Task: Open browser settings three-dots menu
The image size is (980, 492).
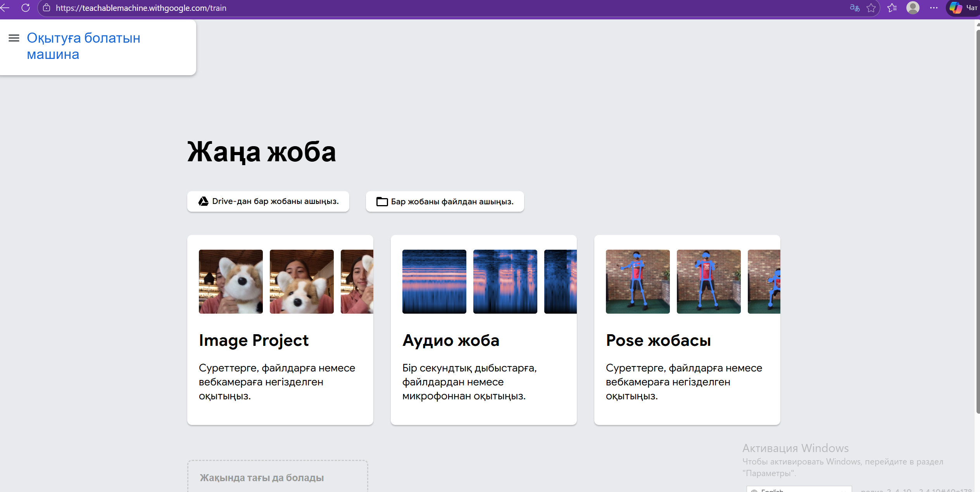Action: click(934, 8)
